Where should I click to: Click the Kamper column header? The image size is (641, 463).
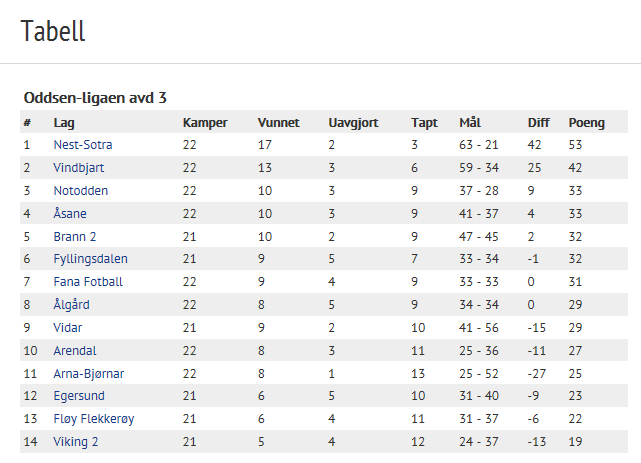coord(205,123)
